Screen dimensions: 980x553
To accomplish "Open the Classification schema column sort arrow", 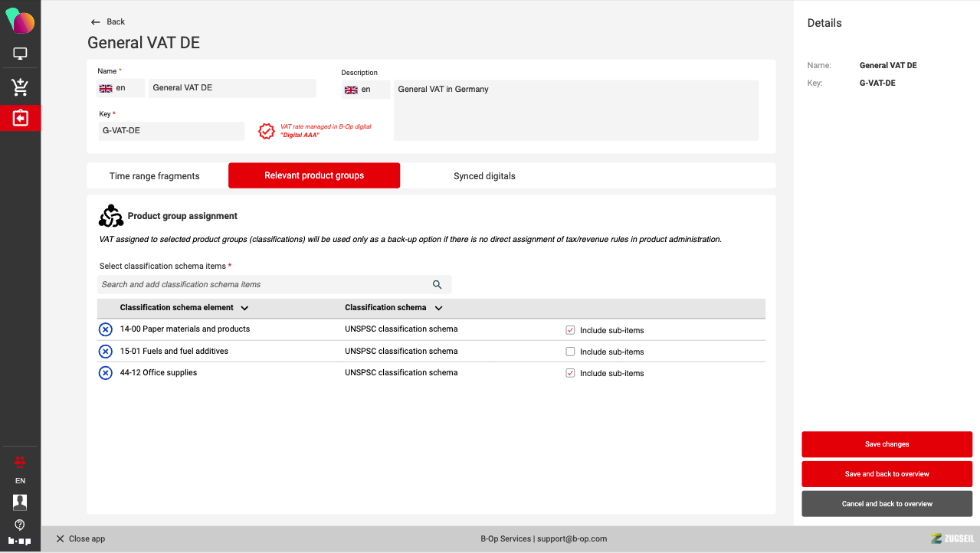I will pos(438,308).
